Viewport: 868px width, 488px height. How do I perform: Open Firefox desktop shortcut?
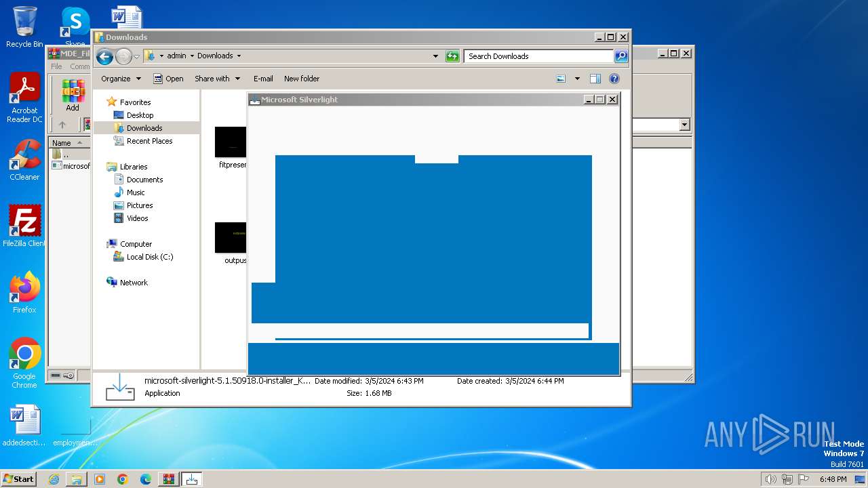click(x=24, y=293)
